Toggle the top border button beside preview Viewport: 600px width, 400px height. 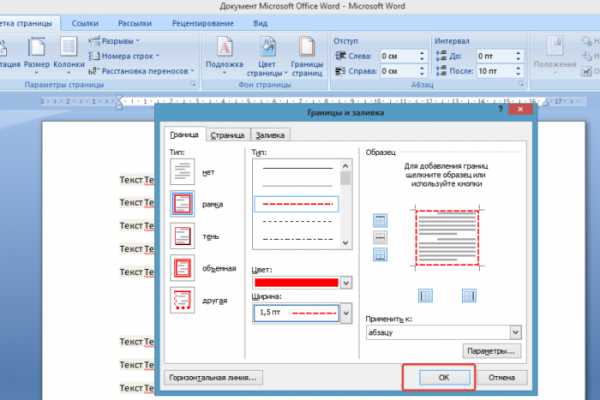click(x=380, y=219)
